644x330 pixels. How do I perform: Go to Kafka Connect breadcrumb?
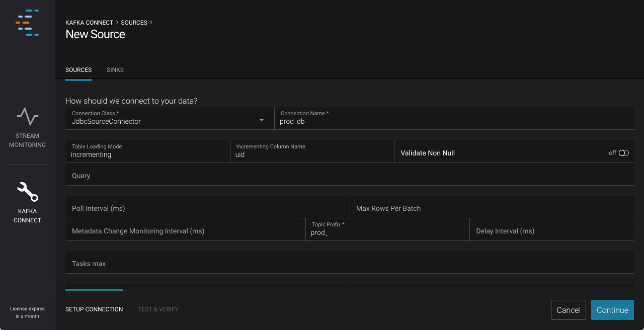tap(89, 23)
